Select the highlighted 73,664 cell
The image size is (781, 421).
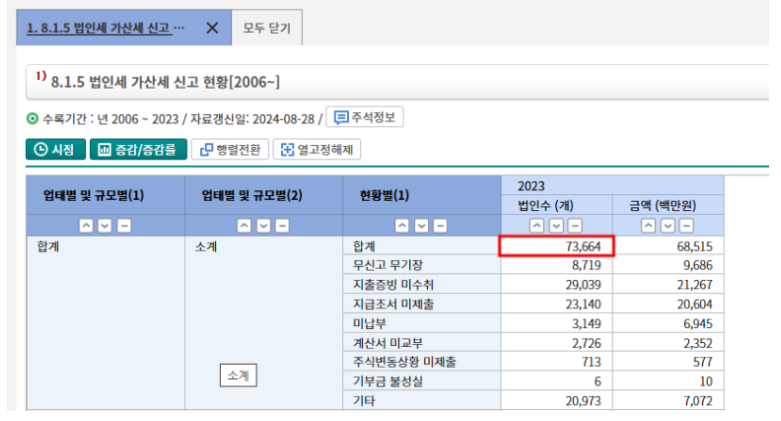[558, 245]
